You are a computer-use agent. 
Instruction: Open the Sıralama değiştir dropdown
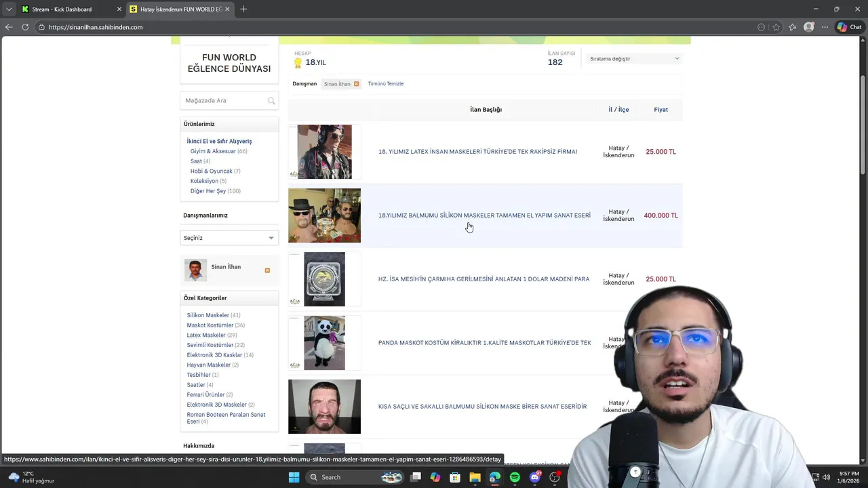pos(634,58)
